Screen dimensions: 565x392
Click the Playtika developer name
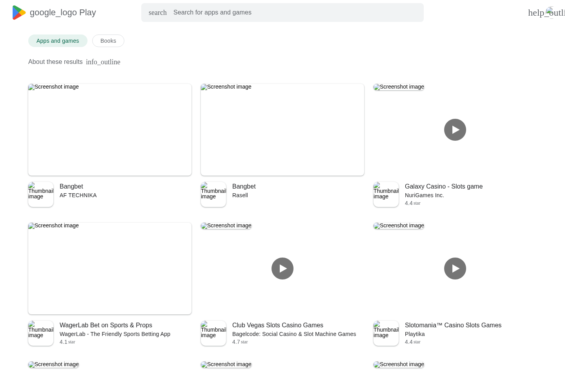click(x=415, y=334)
